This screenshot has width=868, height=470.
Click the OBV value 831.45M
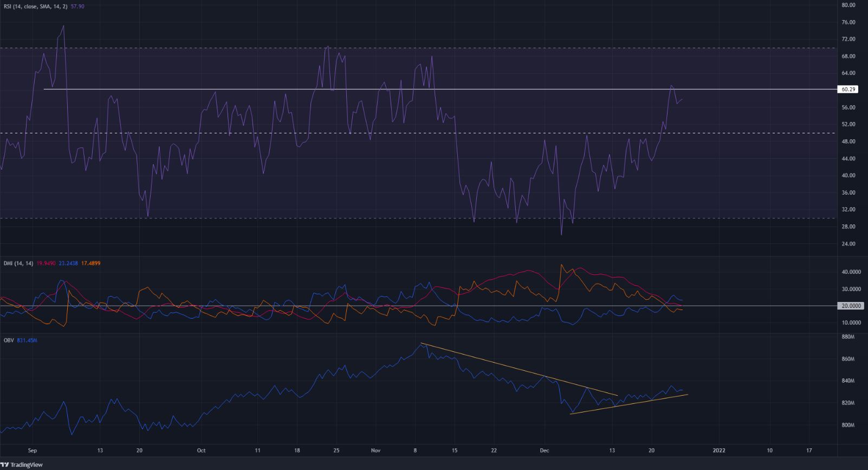pyautogui.click(x=27, y=340)
